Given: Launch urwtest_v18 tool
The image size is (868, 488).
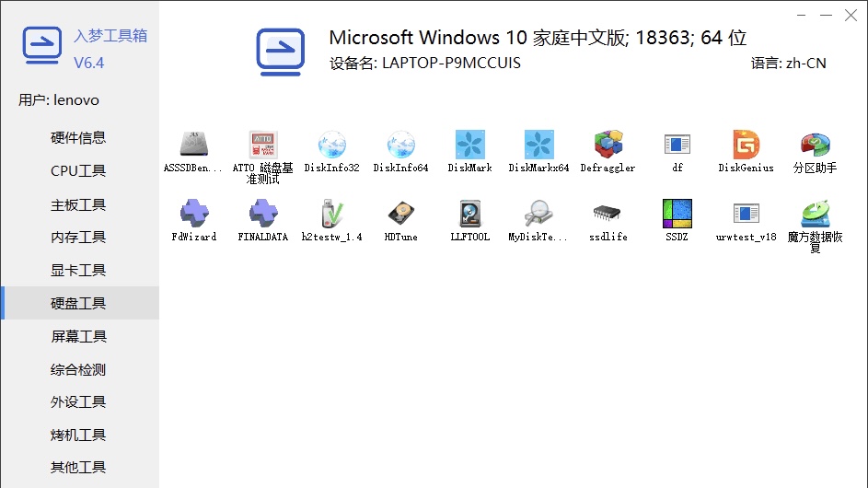Looking at the screenshot, I should 746,214.
